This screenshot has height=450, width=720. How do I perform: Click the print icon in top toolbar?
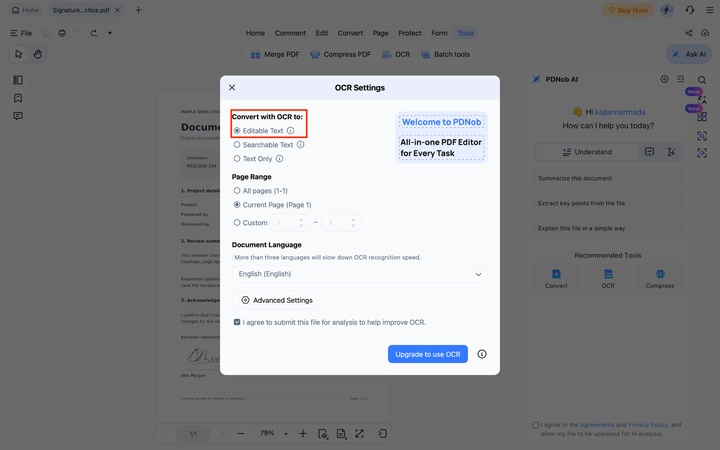(62, 33)
